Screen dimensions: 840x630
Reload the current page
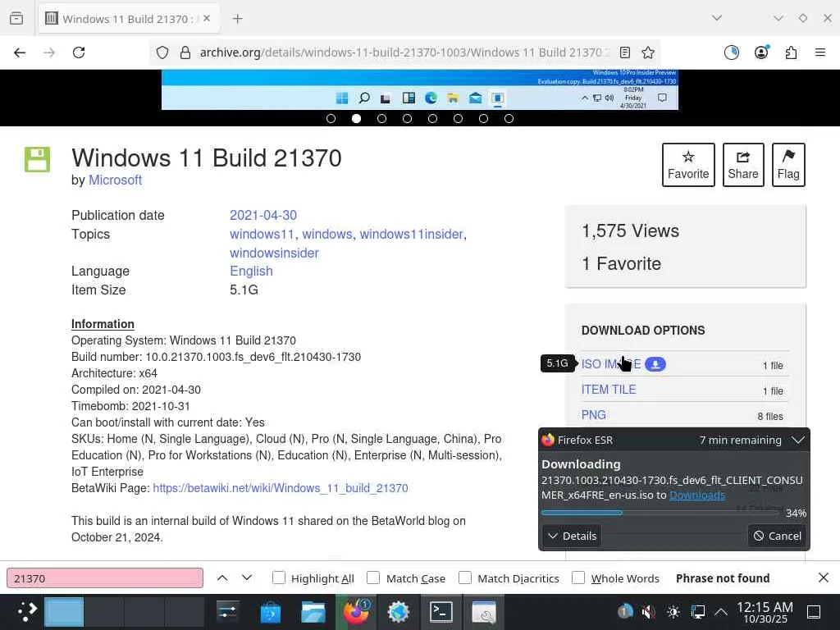point(79,52)
